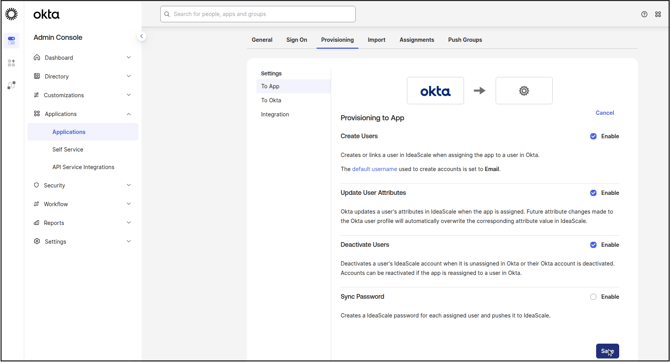The width and height of the screenshot is (670, 362).
Task: Collapse the sidebar with the arrow button
Action: [141, 36]
